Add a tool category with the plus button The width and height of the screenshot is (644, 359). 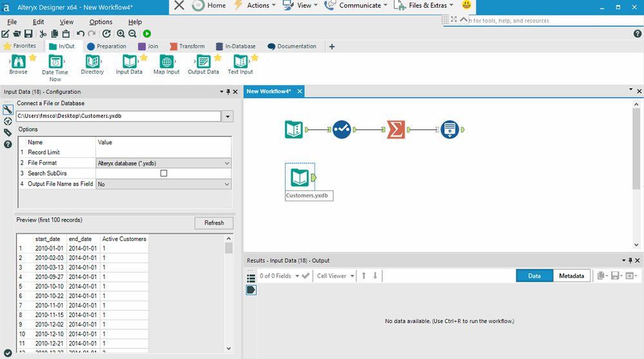[x=332, y=46]
